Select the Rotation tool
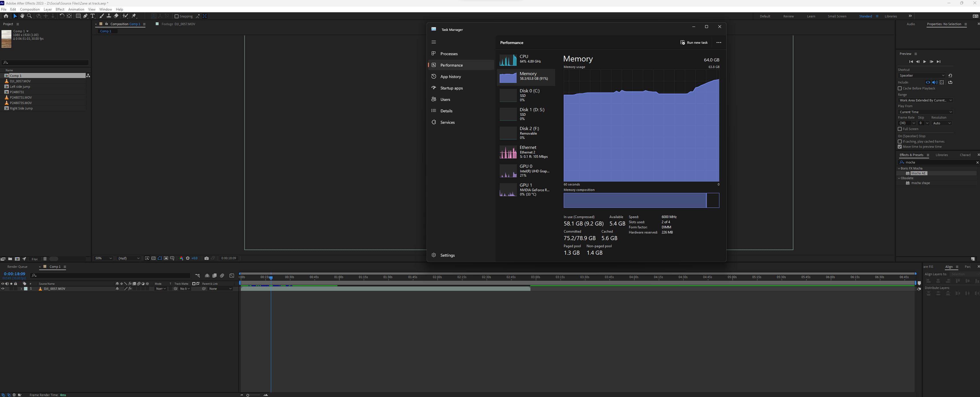The height and width of the screenshot is (397, 980). pos(62,16)
